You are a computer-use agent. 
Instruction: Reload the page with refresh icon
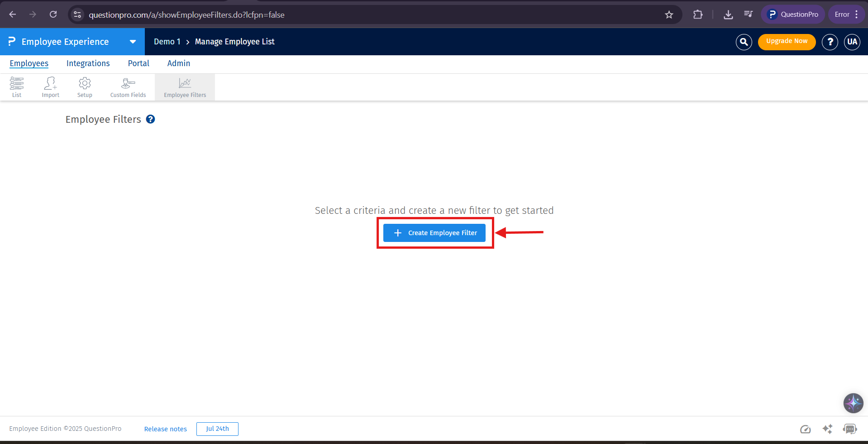tap(53, 14)
